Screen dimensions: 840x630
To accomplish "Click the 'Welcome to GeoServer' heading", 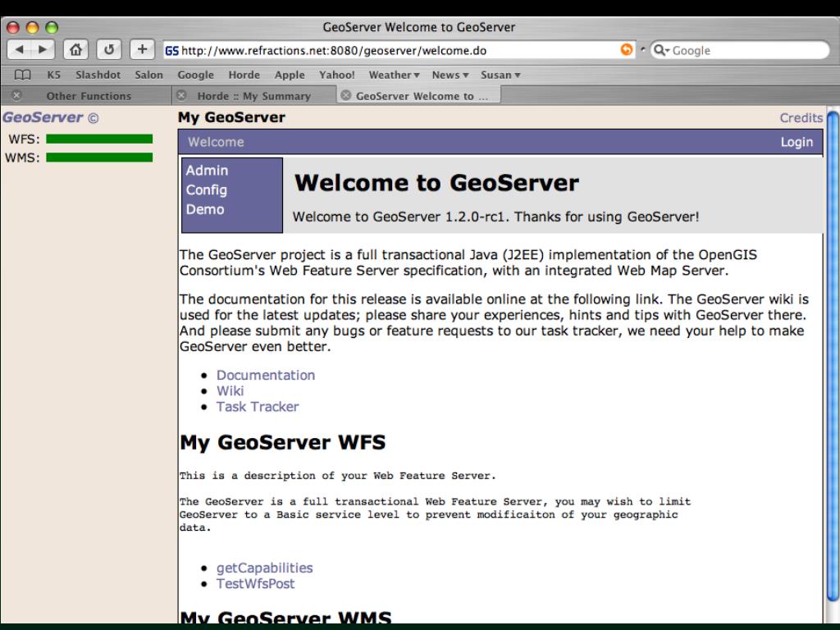I will (x=436, y=183).
